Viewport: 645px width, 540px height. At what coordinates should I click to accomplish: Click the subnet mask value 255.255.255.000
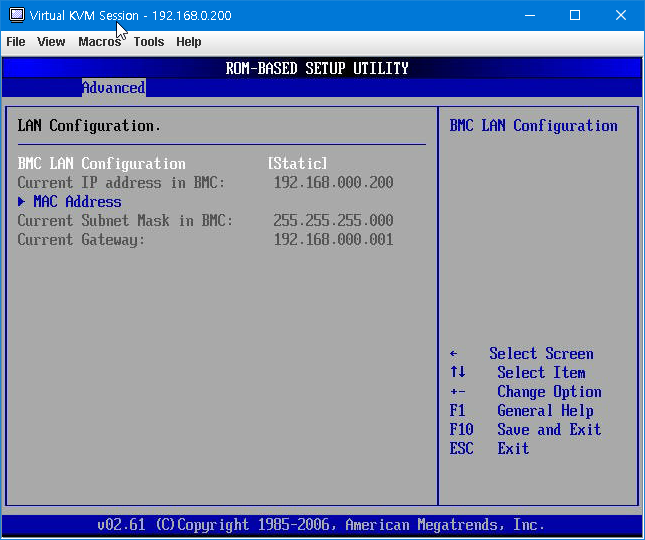333,220
